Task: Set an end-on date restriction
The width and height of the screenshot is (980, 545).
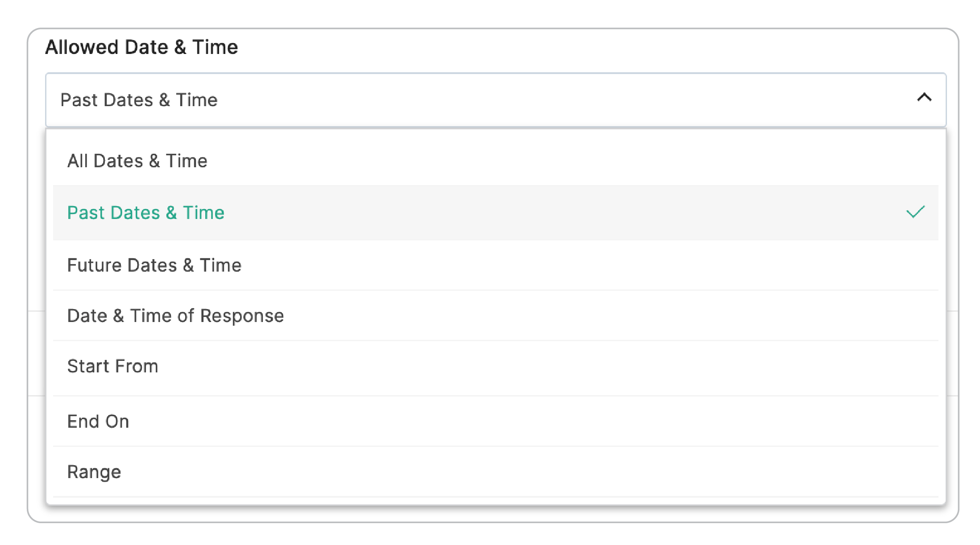Action: tap(98, 421)
